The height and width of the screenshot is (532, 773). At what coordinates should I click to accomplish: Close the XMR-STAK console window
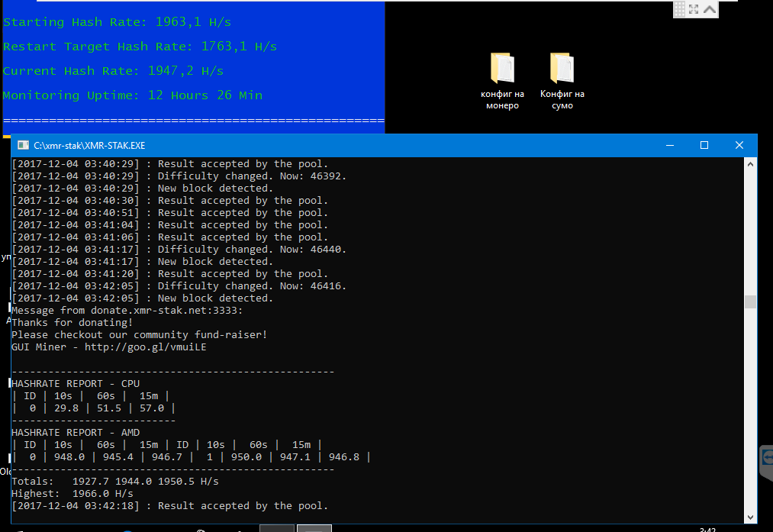pyautogui.click(x=739, y=145)
